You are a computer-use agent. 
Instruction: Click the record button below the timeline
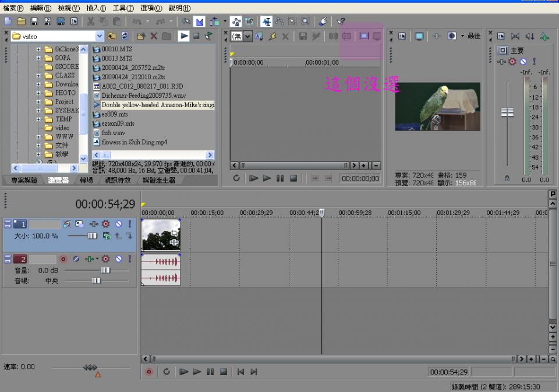coord(149,372)
